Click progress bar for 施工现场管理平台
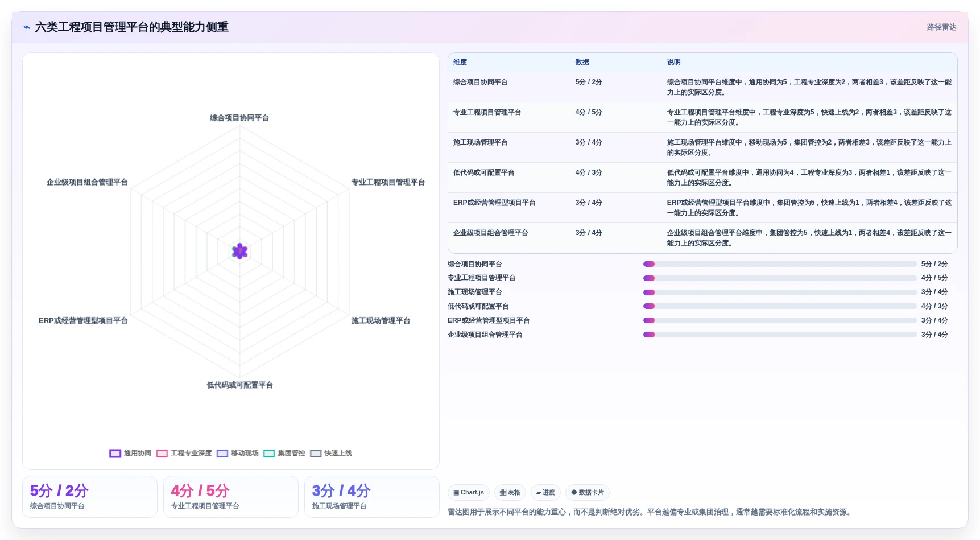The height and width of the screenshot is (540, 980). click(780, 292)
